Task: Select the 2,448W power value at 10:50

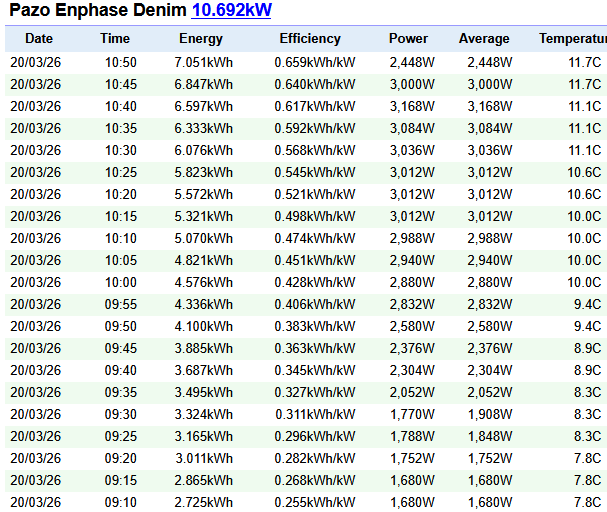Action: [x=412, y=62]
